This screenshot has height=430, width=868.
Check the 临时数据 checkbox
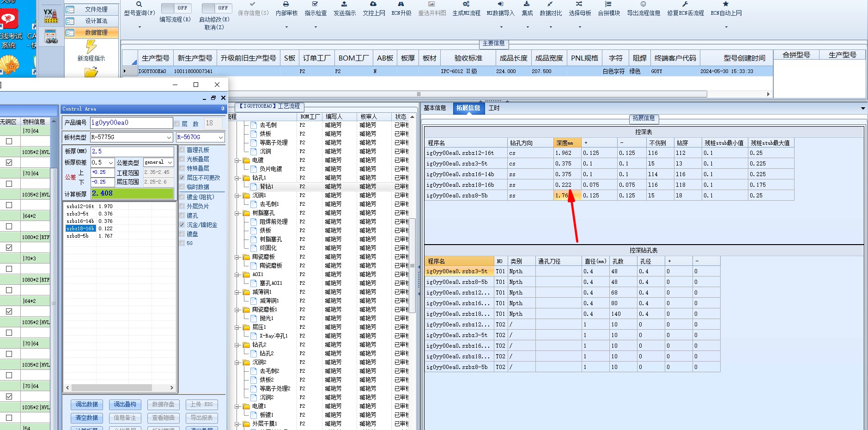point(182,187)
